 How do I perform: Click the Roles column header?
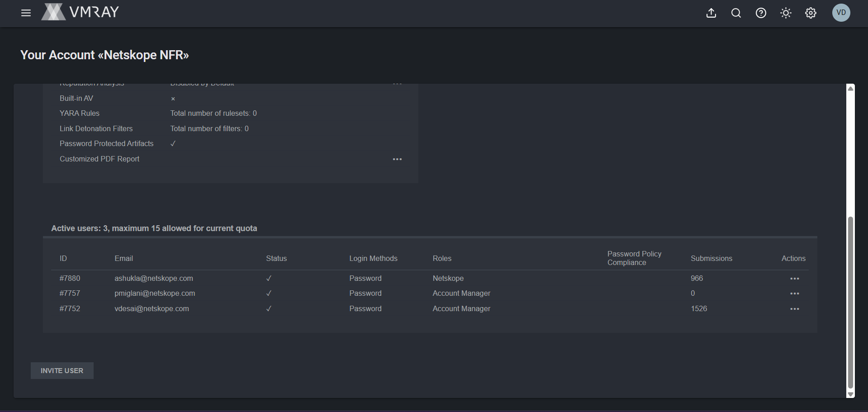442,258
